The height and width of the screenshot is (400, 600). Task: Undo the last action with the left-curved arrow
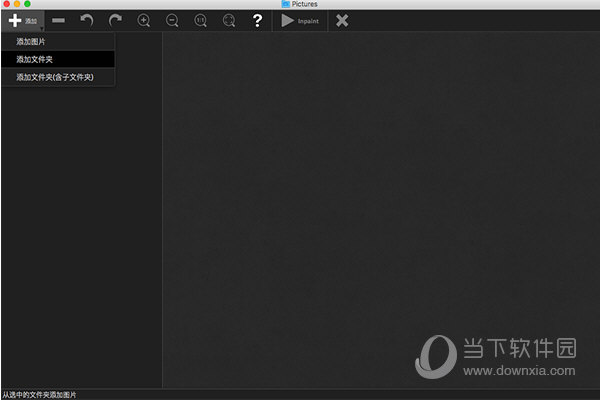[87, 20]
